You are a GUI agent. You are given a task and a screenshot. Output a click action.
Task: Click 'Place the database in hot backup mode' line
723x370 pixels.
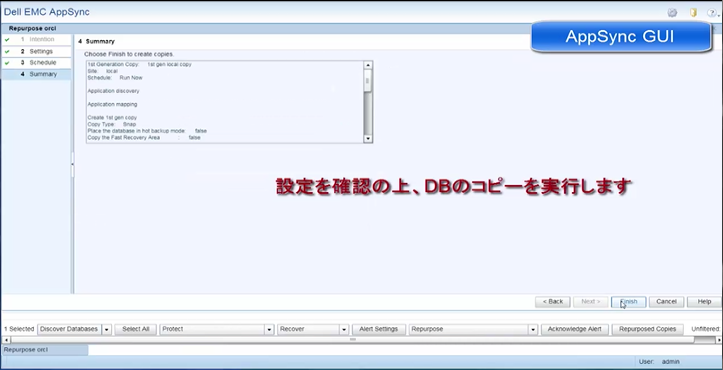tap(147, 131)
